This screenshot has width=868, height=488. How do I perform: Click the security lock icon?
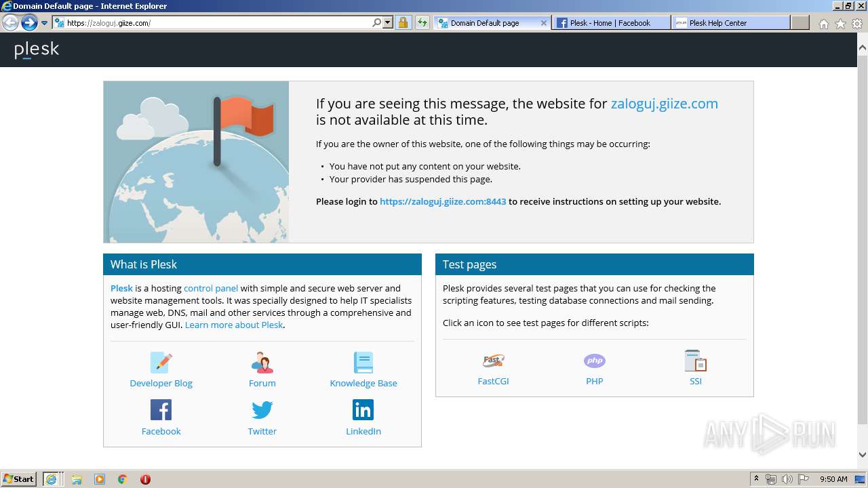403,22
